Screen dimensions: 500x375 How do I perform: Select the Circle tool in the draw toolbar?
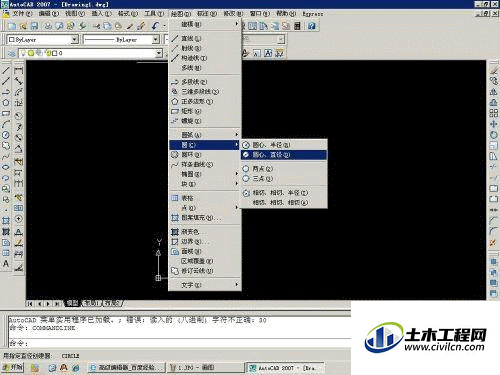point(6,135)
